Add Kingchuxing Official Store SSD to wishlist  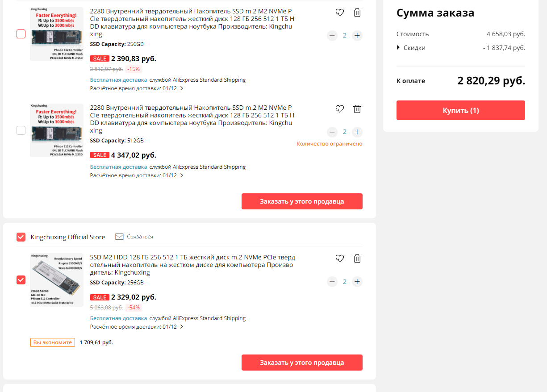pos(340,258)
